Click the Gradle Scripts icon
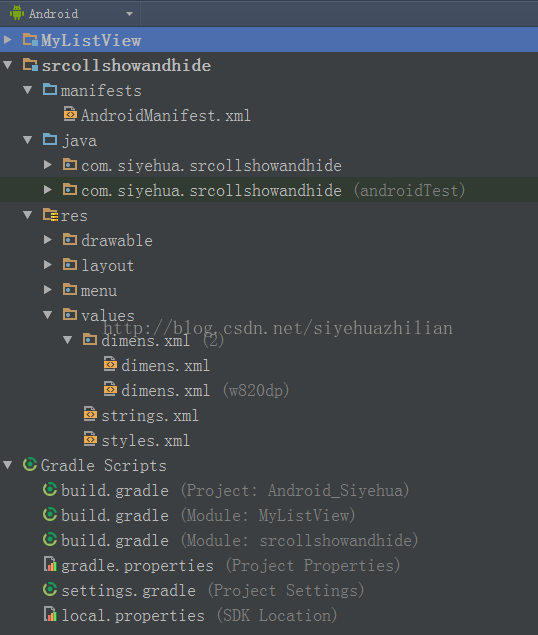This screenshot has width=538, height=635. (x=30, y=465)
